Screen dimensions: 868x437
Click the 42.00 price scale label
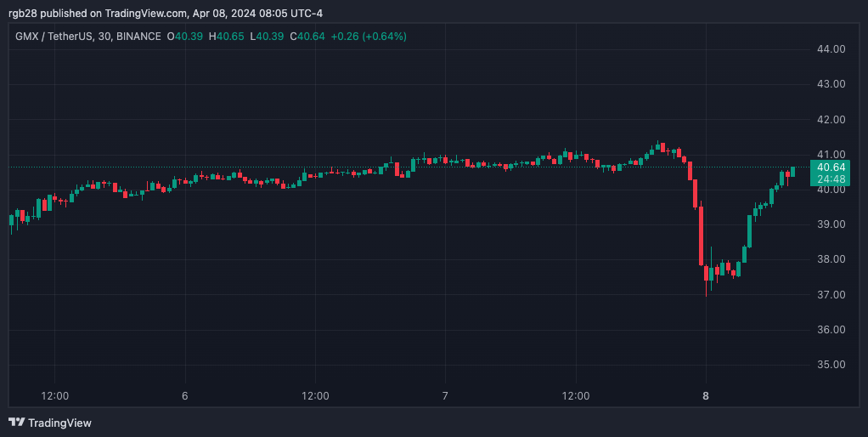pyautogui.click(x=830, y=120)
